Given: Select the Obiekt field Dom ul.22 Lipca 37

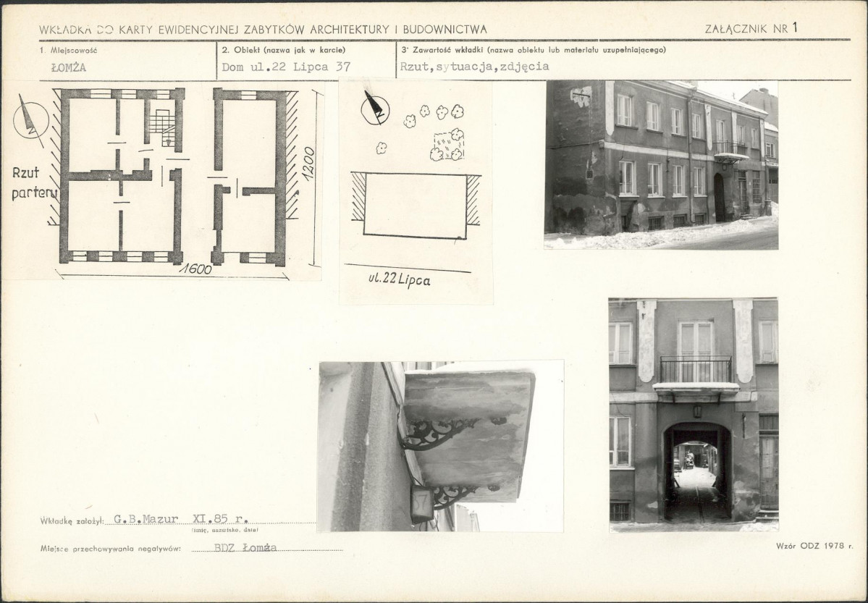Looking at the screenshot, I should tap(286, 67).
